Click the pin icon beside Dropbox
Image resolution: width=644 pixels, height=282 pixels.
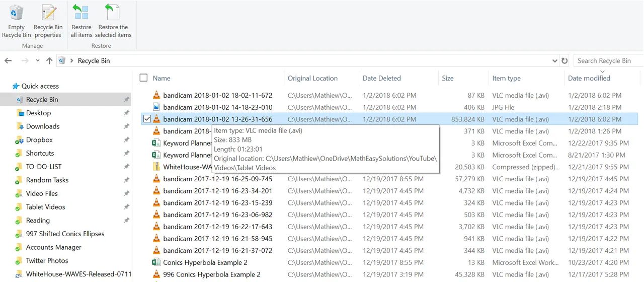[x=126, y=140]
